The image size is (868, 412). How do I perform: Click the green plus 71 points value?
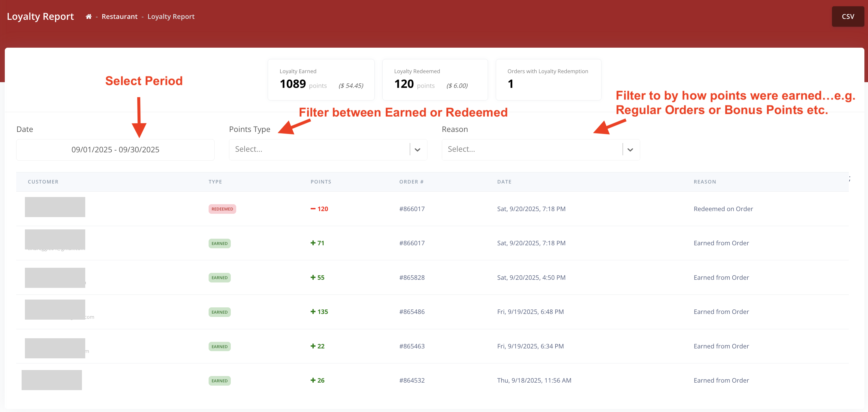[318, 243]
